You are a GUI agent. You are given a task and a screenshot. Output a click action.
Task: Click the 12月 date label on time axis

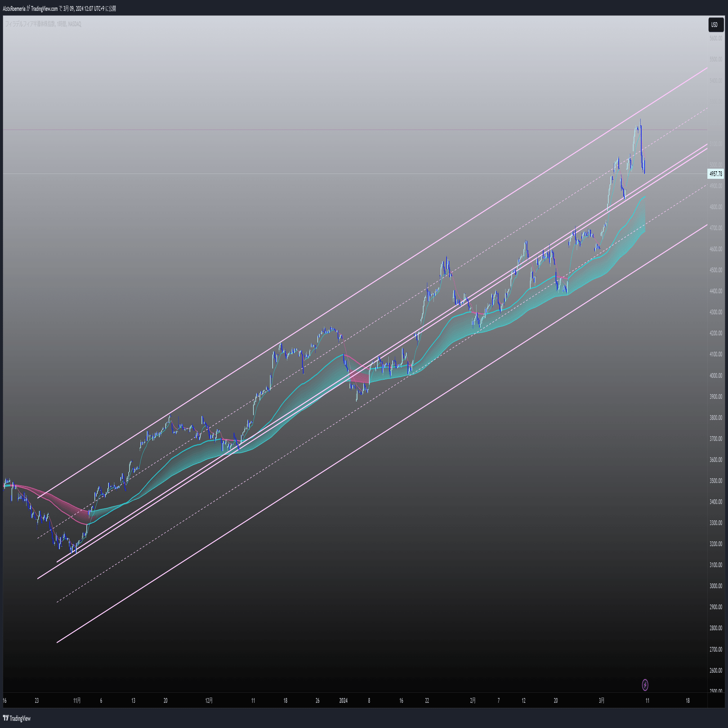click(x=209, y=701)
